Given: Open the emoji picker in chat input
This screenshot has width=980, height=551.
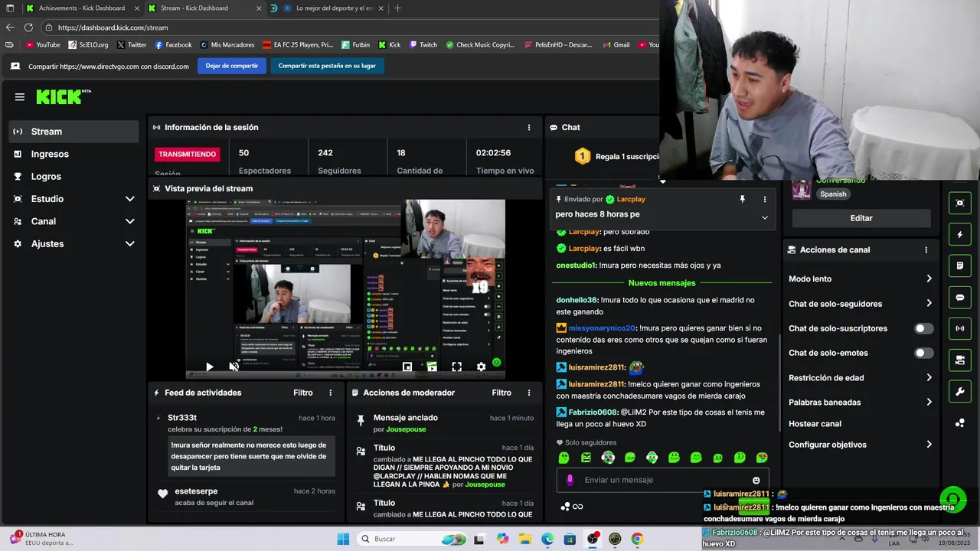Looking at the screenshot, I should point(756,481).
